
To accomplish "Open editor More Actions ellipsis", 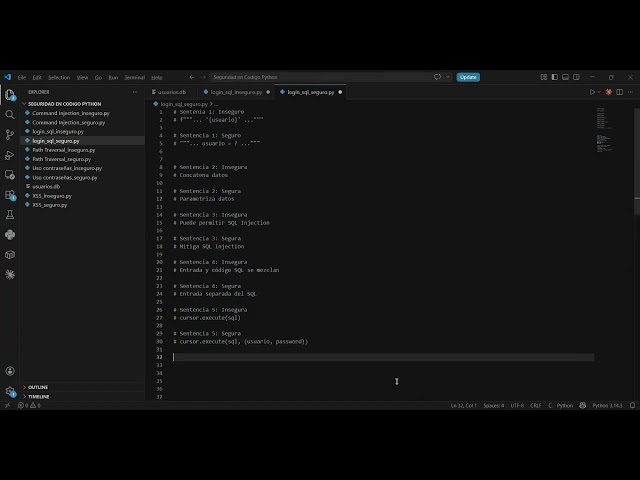I will (x=630, y=92).
